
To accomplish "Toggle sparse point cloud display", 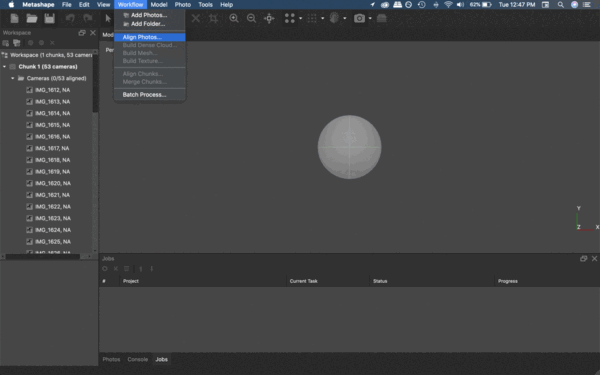I will [290, 18].
